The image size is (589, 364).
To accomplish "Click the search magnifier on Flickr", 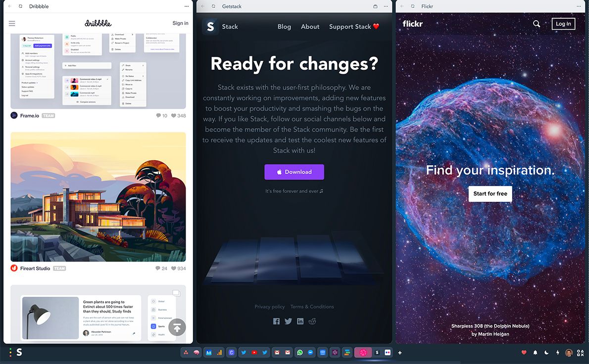I will (537, 23).
